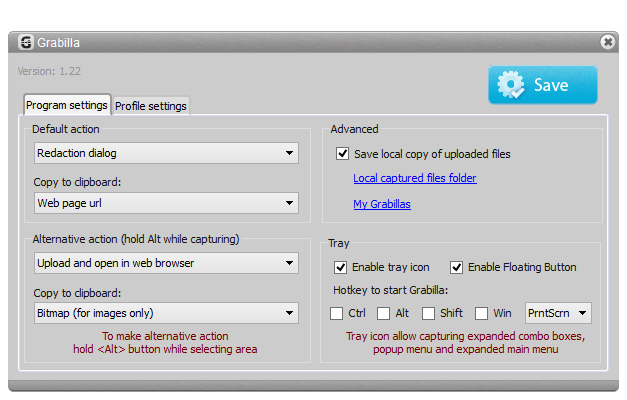Toggle the Enable tray icon checkbox
Image resolution: width=627 pixels, height=400 pixels.
[340, 267]
